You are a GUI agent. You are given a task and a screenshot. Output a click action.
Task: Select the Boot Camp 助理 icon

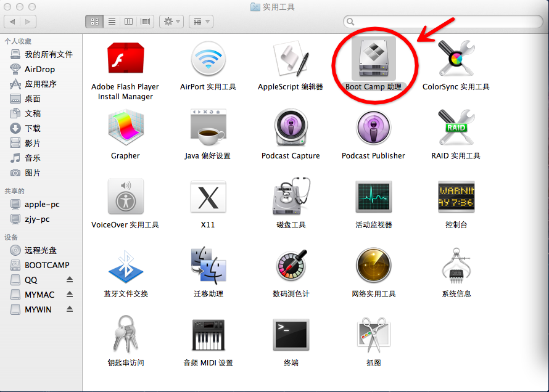tap(374, 59)
